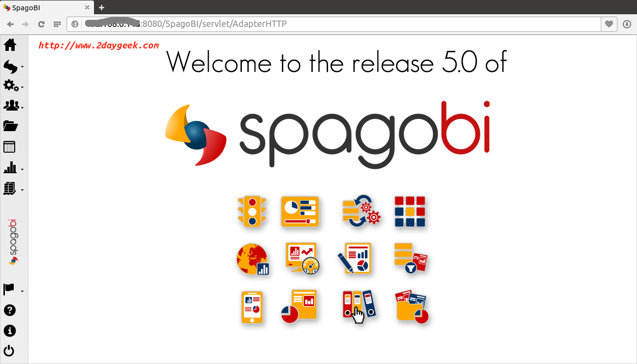Open a new browser tab
The image size is (637, 364).
(x=102, y=7)
